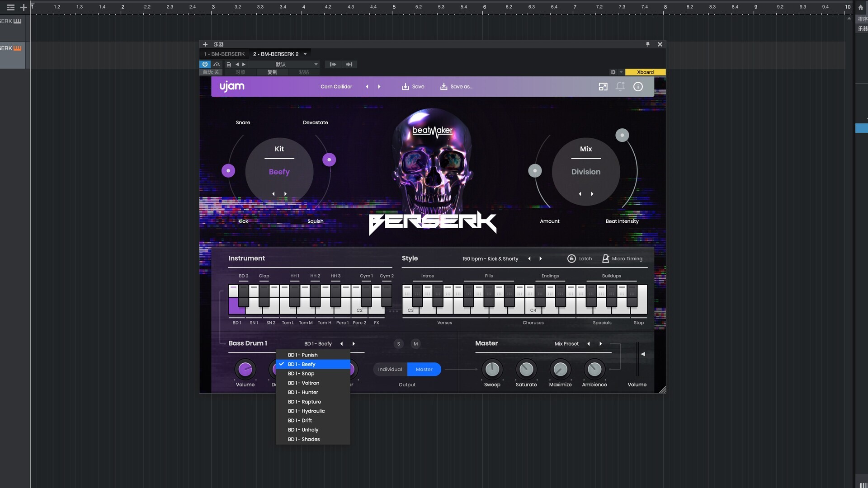Choose BD 1 - Drift from the list

point(313,420)
